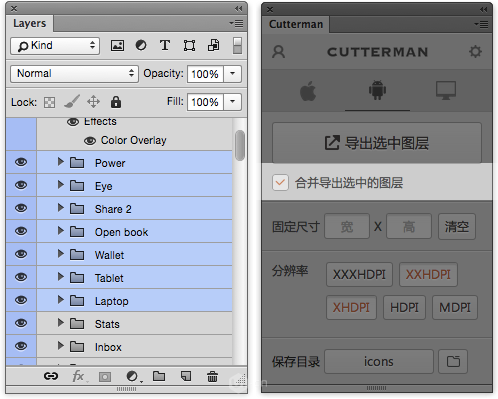The width and height of the screenshot is (498, 399).
Task: Select the Apple iOS platform icon
Action: point(308,91)
